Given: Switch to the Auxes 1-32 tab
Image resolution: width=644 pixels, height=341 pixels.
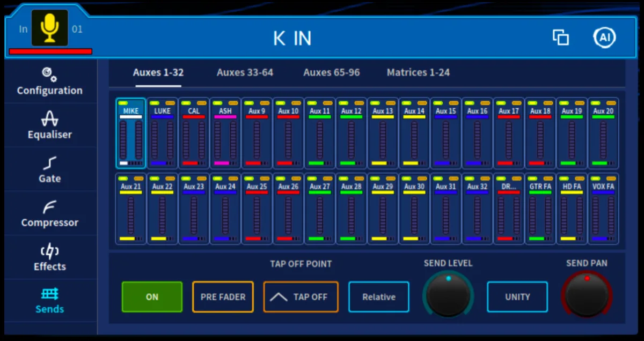Looking at the screenshot, I should click(x=158, y=72).
